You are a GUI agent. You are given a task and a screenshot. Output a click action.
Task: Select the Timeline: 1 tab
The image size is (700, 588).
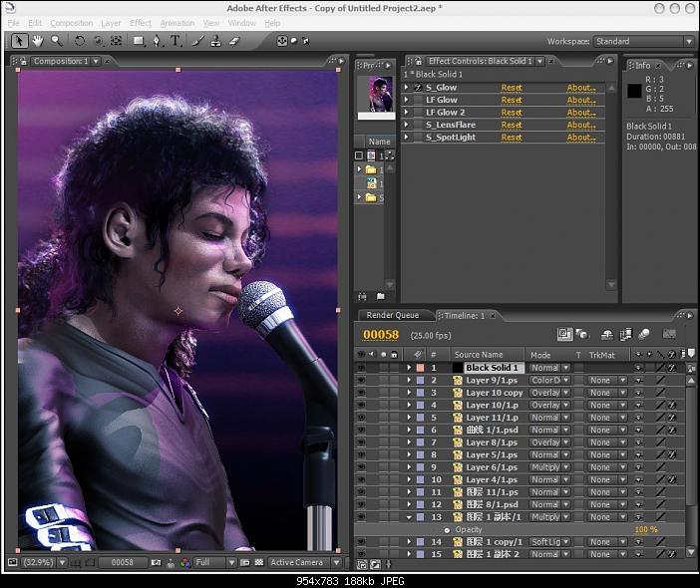465,315
